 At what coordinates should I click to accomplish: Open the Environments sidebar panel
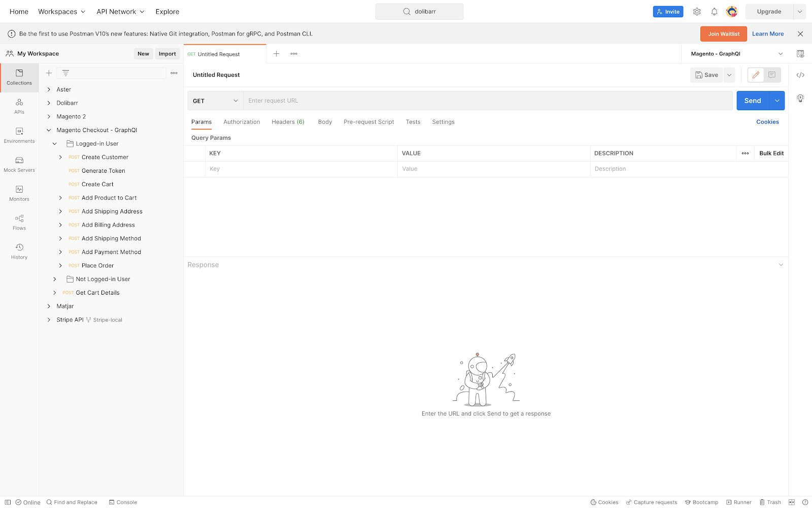[x=19, y=135]
